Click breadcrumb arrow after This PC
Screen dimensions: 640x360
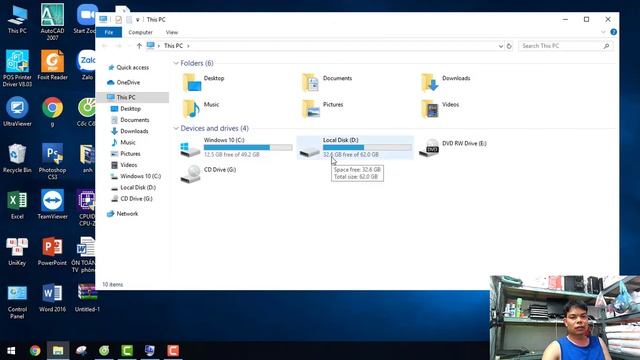coord(188,46)
